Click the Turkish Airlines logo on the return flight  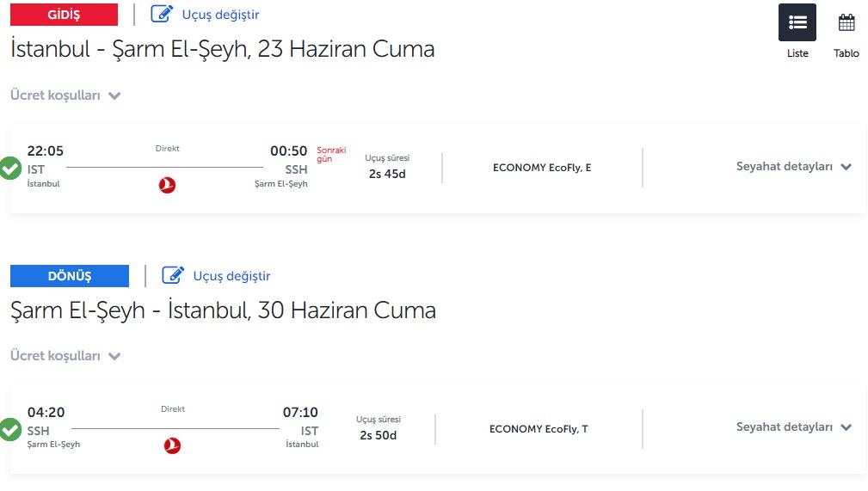pos(172,445)
